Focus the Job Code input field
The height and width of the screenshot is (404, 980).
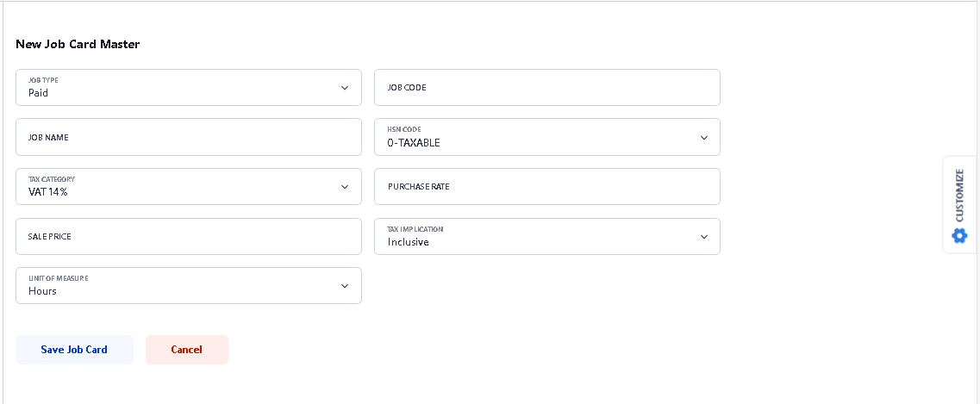click(x=546, y=88)
